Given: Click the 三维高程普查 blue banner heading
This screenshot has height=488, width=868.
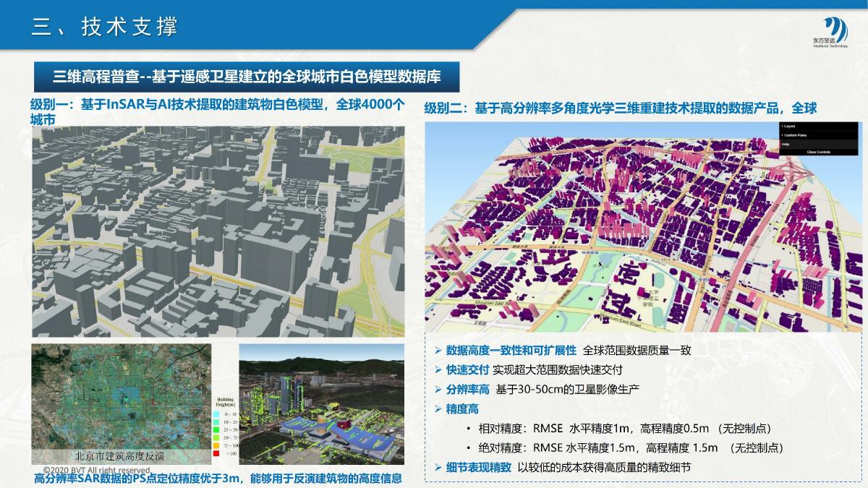Looking at the screenshot, I should coord(247,75).
